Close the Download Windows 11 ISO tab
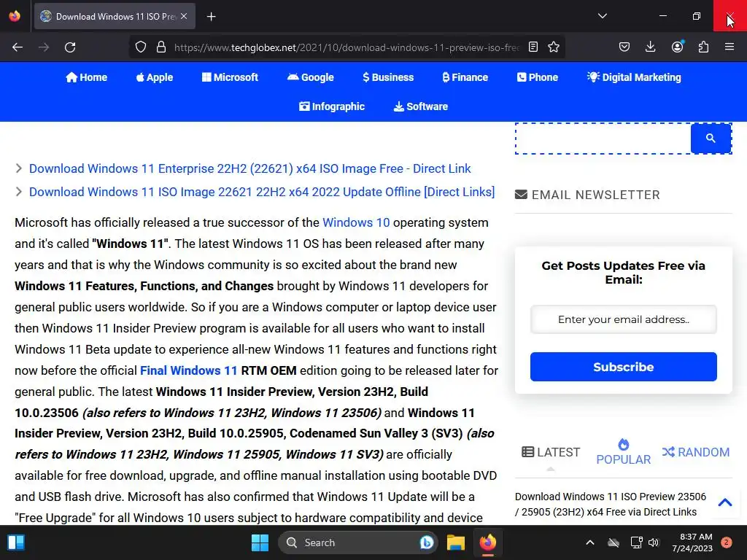The image size is (747, 560). coord(184,16)
